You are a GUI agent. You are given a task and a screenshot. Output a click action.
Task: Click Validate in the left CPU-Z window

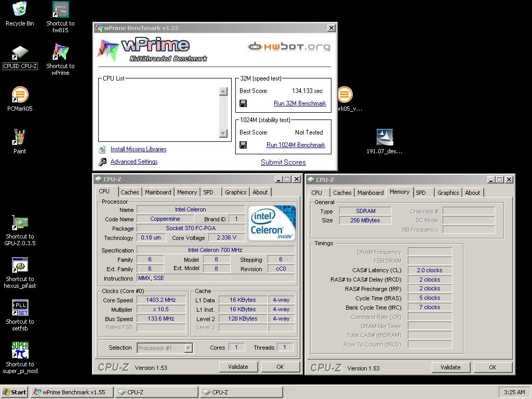point(238,367)
